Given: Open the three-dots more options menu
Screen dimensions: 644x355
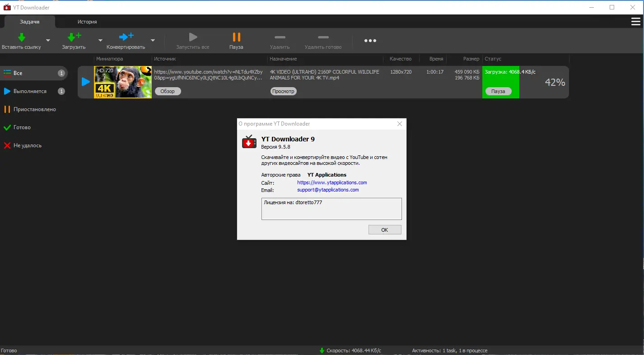Looking at the screenshot, I should pyautogui.click(x=370, y=41).
